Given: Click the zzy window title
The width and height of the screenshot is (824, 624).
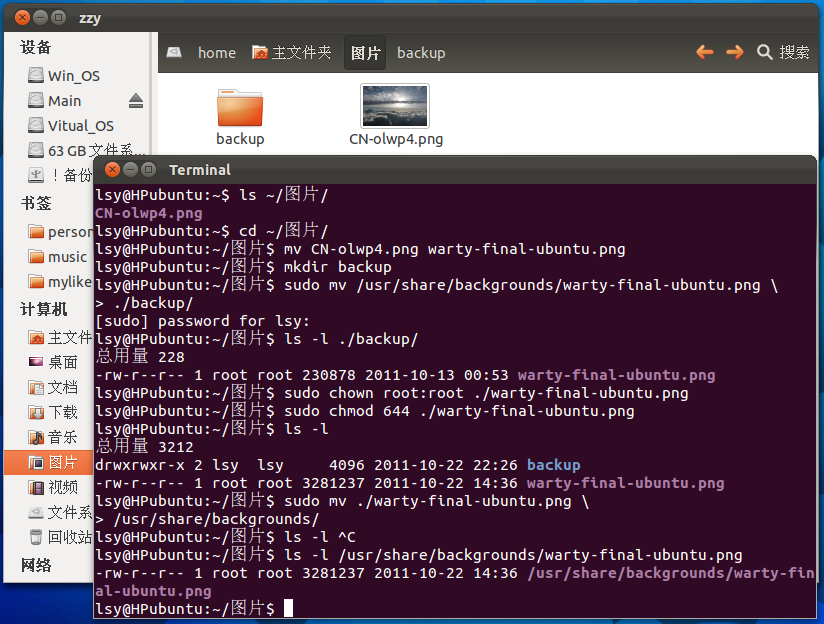Looking at the screenshot, I should point(90,18).
